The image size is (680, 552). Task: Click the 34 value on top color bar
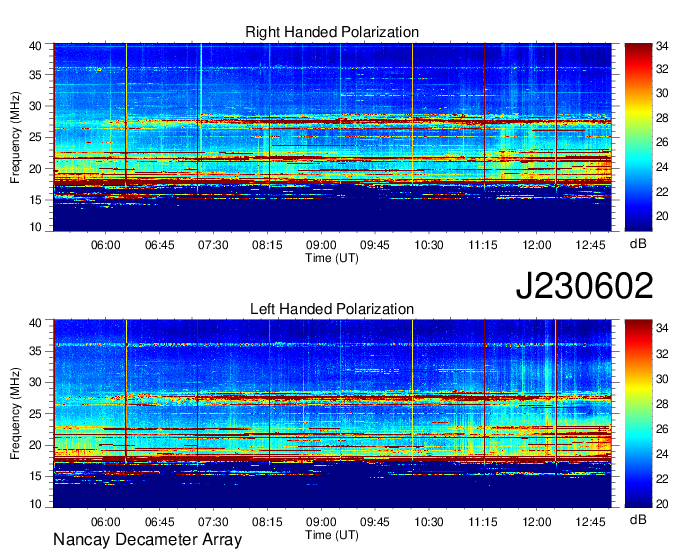pos(662,46)
